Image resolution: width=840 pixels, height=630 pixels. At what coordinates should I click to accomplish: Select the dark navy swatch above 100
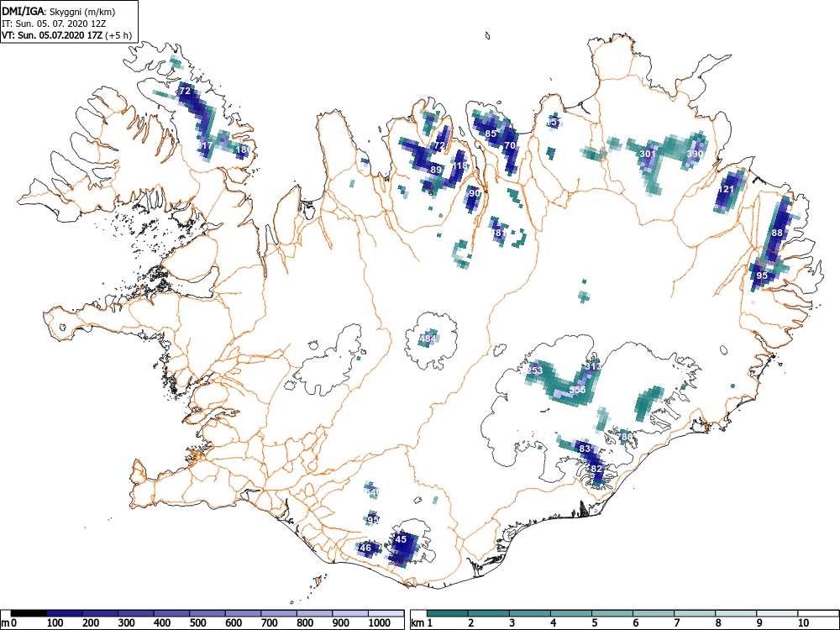click(x=65, y=613)
